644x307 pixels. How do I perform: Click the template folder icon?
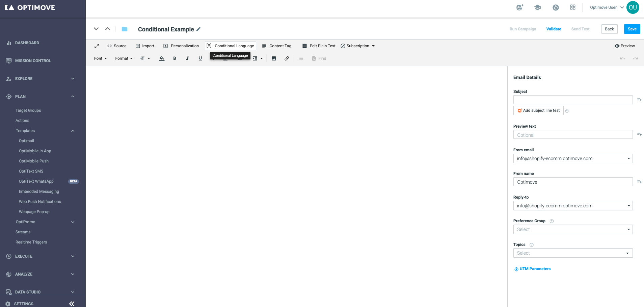click(x=125, y=29)
